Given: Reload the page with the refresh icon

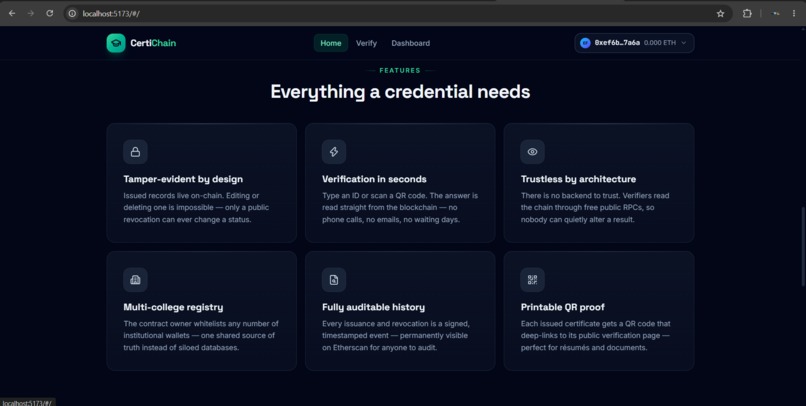Looking at the screenshot, I should tap(49, 13).
